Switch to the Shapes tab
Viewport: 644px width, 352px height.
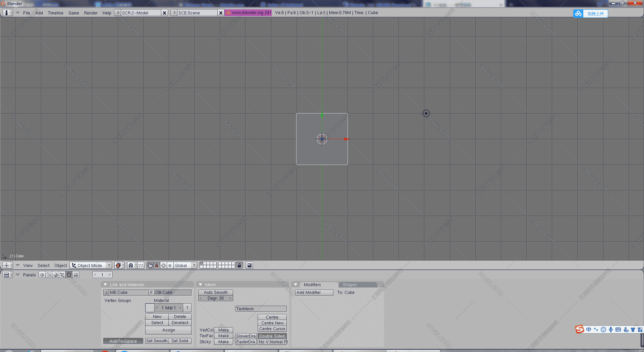pos(350,284)
